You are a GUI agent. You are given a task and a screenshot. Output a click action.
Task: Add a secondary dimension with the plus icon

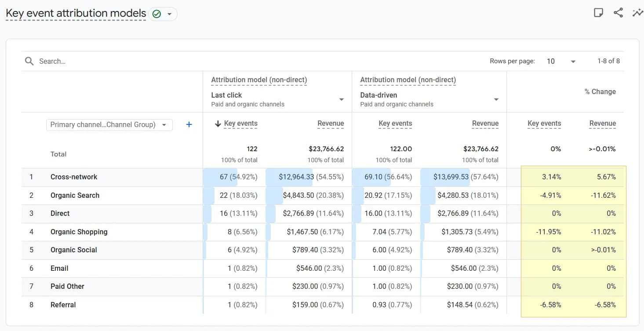[189, 124]
